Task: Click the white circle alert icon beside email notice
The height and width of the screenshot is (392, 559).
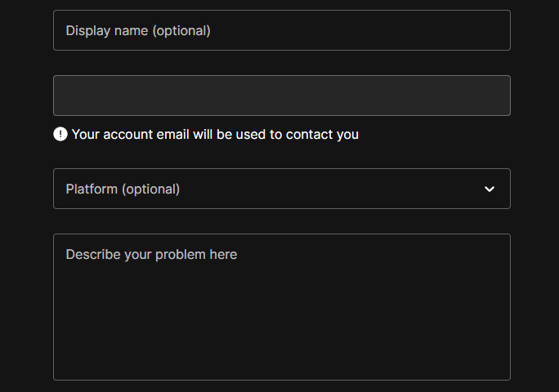Action: coord(60,134)
